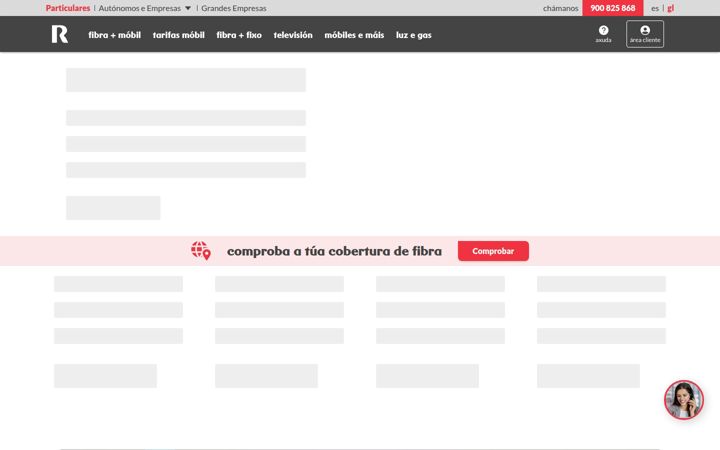Select the Particulares tab
The image size is (720, 450).
(68, 8)
